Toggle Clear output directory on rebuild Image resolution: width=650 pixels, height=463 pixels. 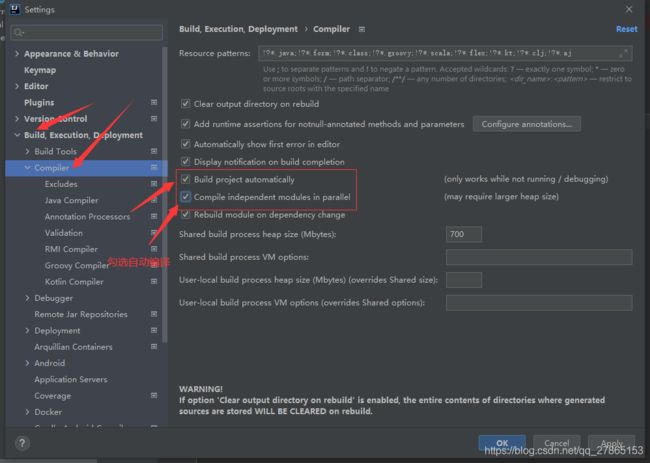coord(185,104)
